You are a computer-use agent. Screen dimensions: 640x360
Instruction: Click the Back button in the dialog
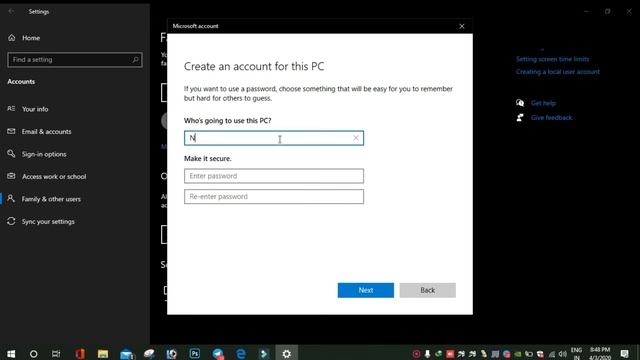tap(427, 290)
